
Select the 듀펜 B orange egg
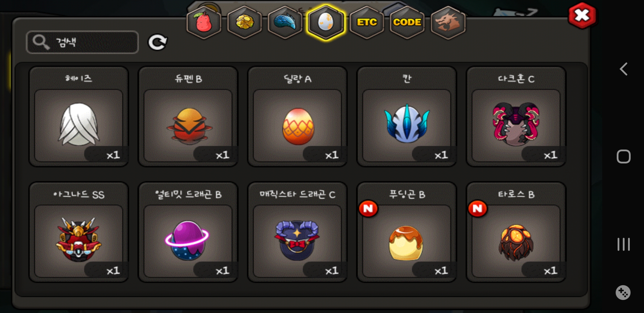point(188,117)
